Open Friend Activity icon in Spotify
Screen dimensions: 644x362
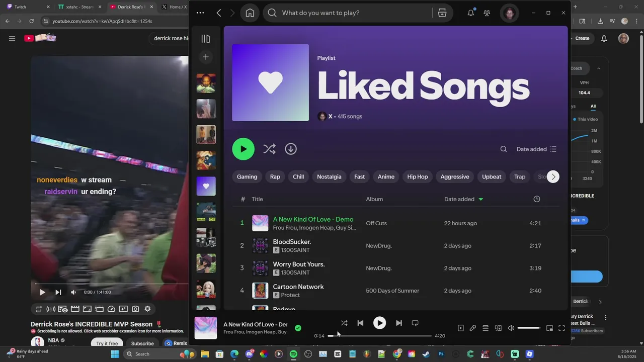click(x=487, y=13)
